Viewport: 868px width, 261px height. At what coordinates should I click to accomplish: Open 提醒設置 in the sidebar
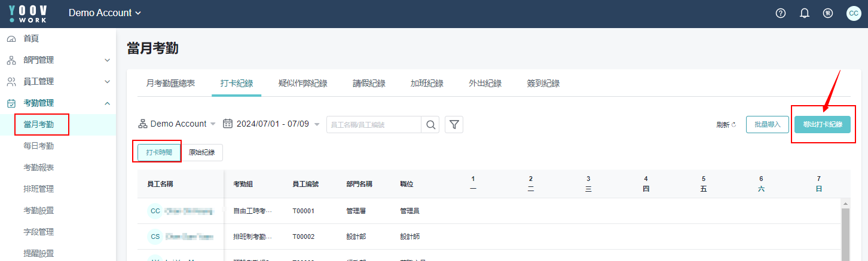(x=38, y=253)
